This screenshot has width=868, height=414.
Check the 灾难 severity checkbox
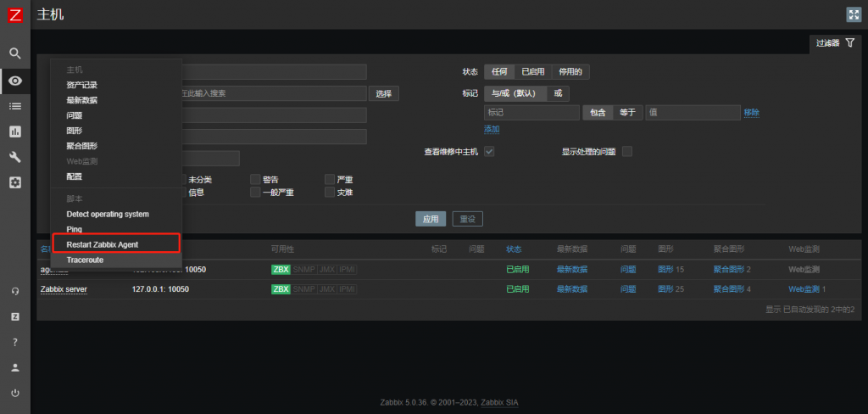click(x=330, y=193)
